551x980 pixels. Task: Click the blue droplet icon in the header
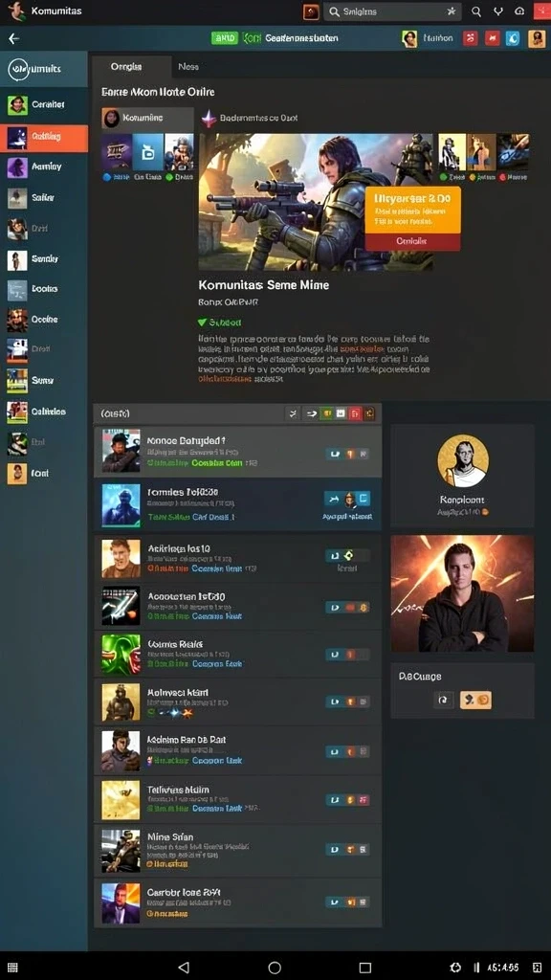coord(513,38)
